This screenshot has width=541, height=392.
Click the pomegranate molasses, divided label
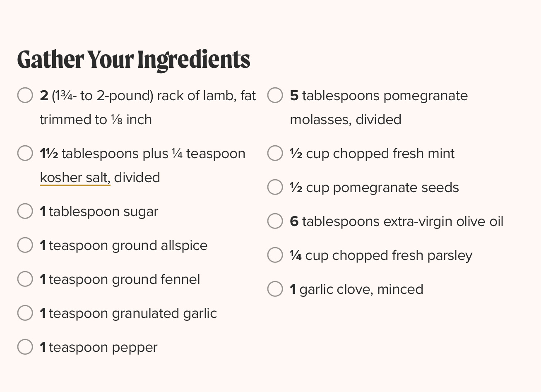pos(379,108)
